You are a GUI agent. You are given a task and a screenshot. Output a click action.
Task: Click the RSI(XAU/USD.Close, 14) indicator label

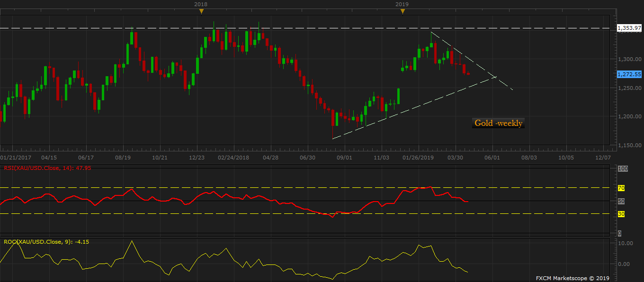point(47,167)
